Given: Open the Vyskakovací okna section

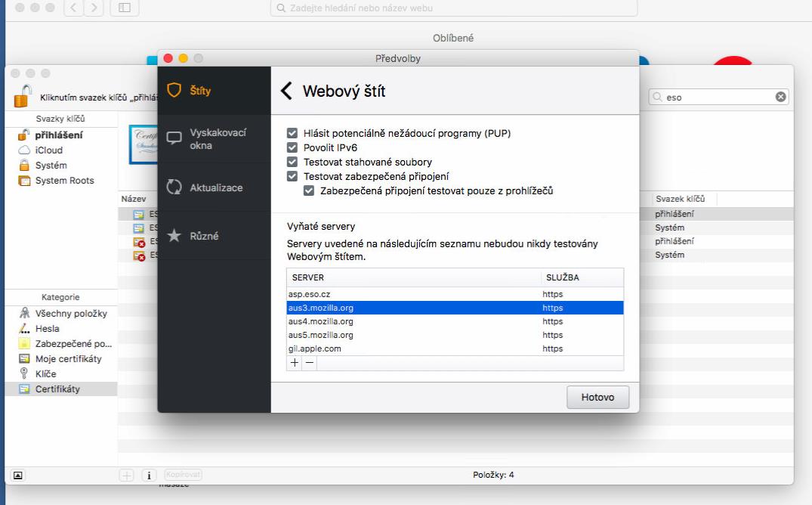Looking at the screenshot, I should (214, 139).
